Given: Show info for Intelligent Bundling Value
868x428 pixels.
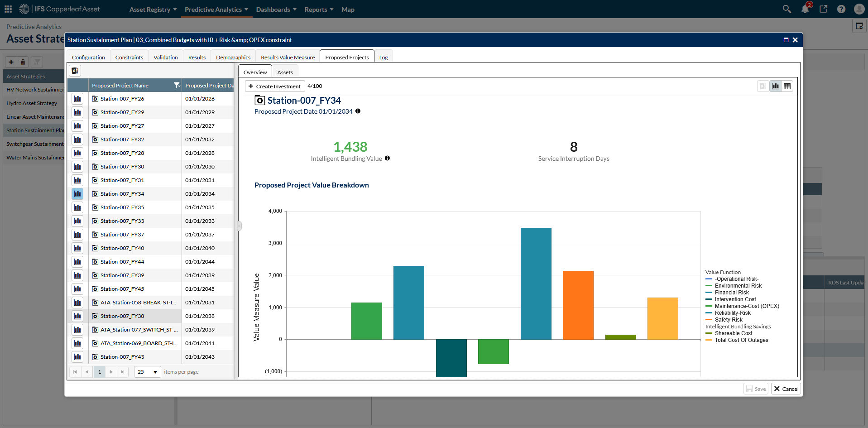Looking at the screenshot, I should pos(387,158).
